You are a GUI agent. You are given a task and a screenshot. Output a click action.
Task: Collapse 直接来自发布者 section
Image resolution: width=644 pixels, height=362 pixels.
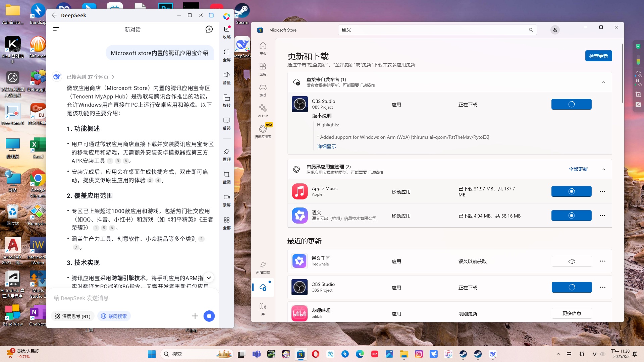coord(604,82)
